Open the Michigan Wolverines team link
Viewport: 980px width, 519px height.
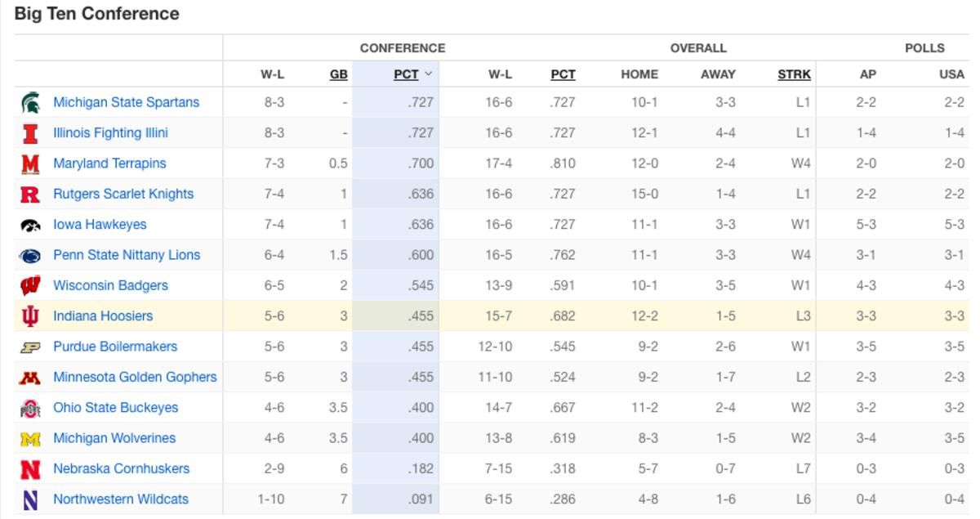[114, 438]
